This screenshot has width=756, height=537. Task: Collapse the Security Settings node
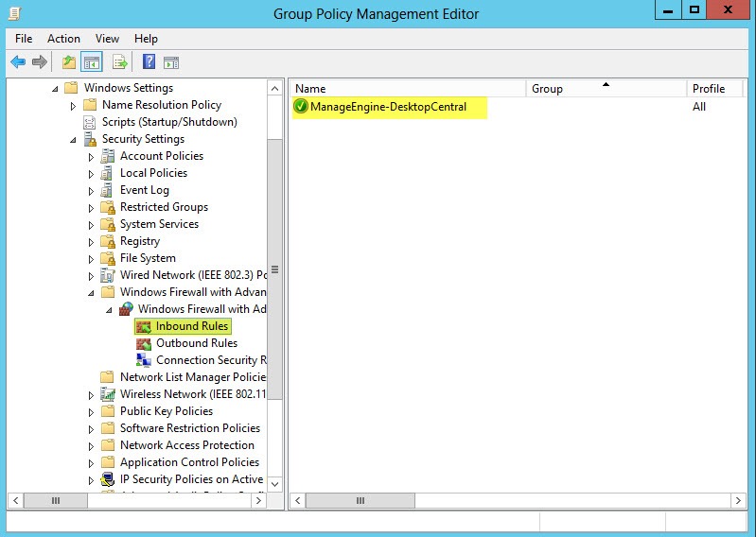(x=73, y=140)
